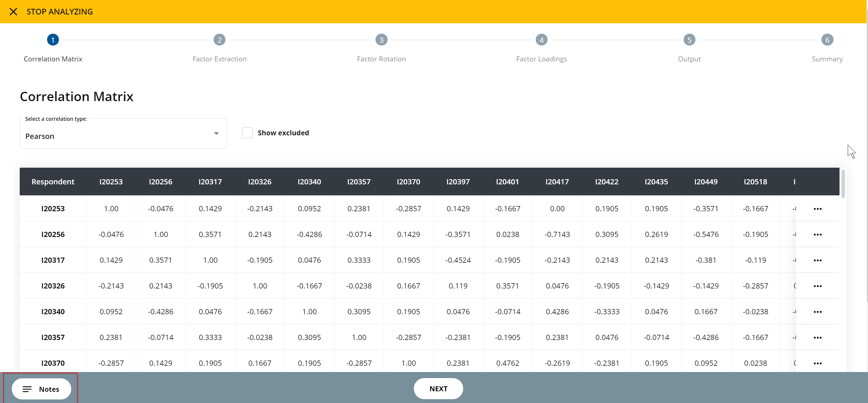Select the Factor Rotation step label

(381, 59)
